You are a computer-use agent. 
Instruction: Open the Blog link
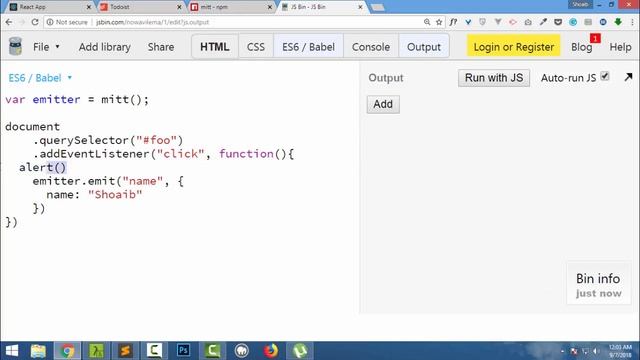point(581,47)
